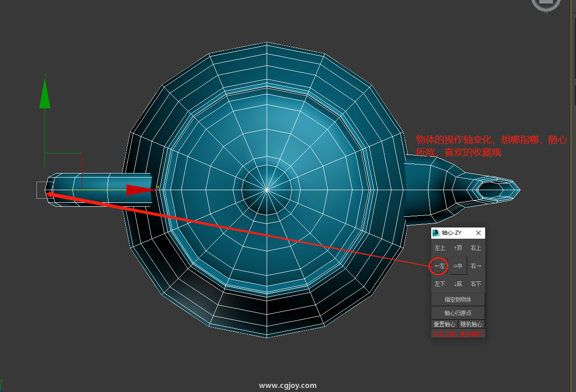Set pivot to 右→ (right)
This screenshot has width=576, height=392.
click(x=476, y=266)
